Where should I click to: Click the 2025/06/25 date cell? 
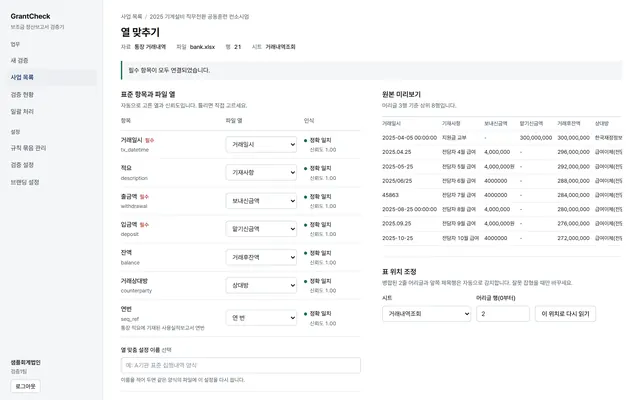pyautogui.click(x=398, y=181)
